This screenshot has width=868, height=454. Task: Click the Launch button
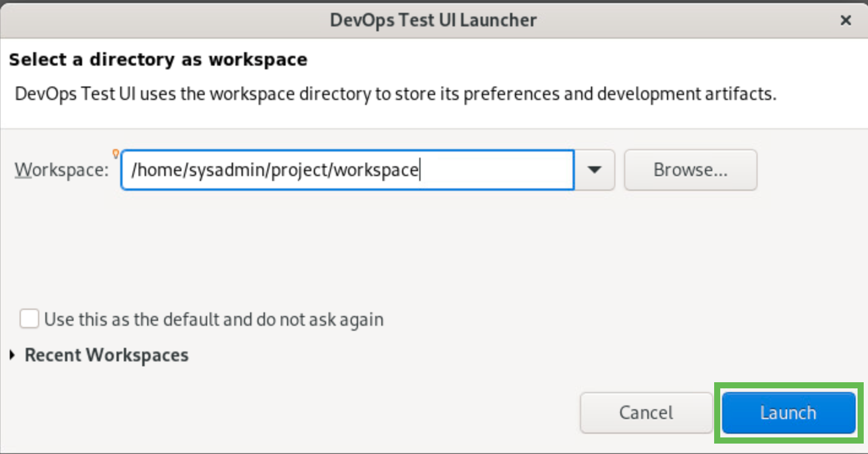click(788, 413)
